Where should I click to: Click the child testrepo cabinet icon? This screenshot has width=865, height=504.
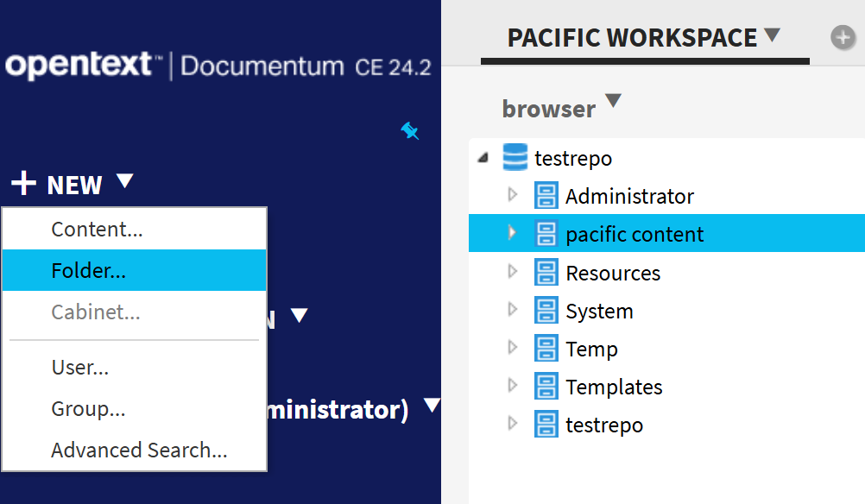(x=546, y=425)
